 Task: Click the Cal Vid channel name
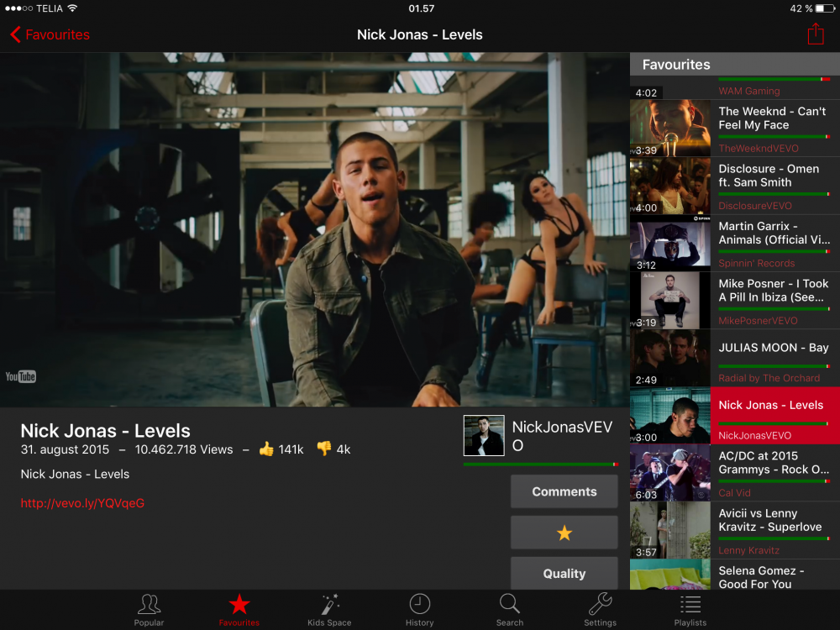(x=734, y=493)
